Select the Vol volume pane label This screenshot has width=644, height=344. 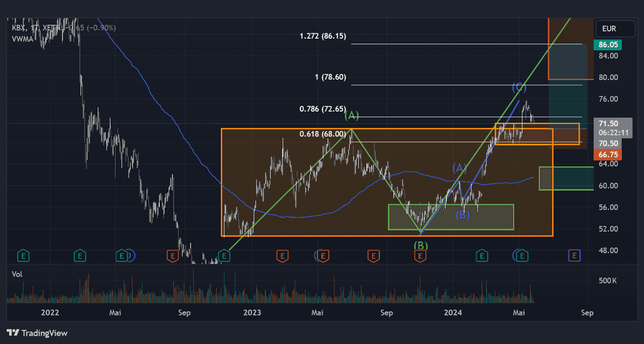tap(17, 275)
